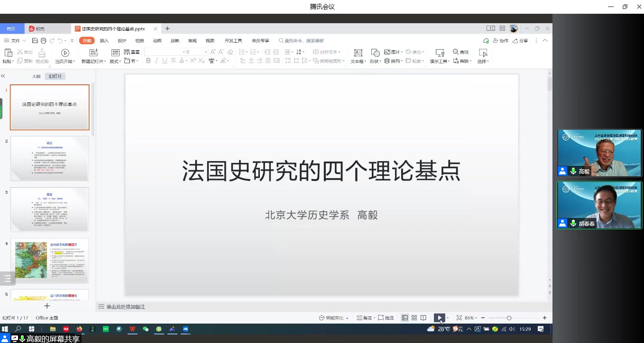Viewport: 644px width, 343px height.
Task: Toggle Superscript formatting
Action: (x=193, y=61)
